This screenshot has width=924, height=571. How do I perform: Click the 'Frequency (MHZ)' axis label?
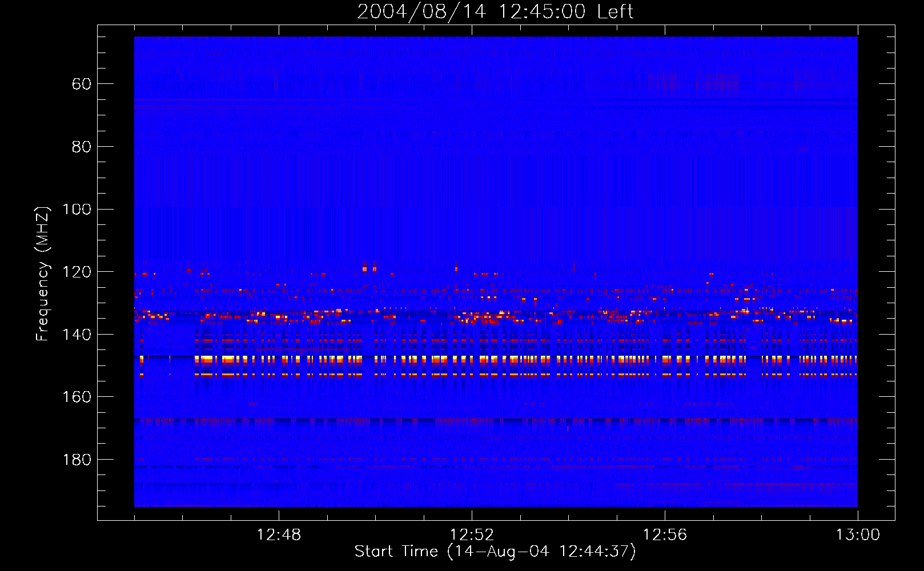pos(43,274)
